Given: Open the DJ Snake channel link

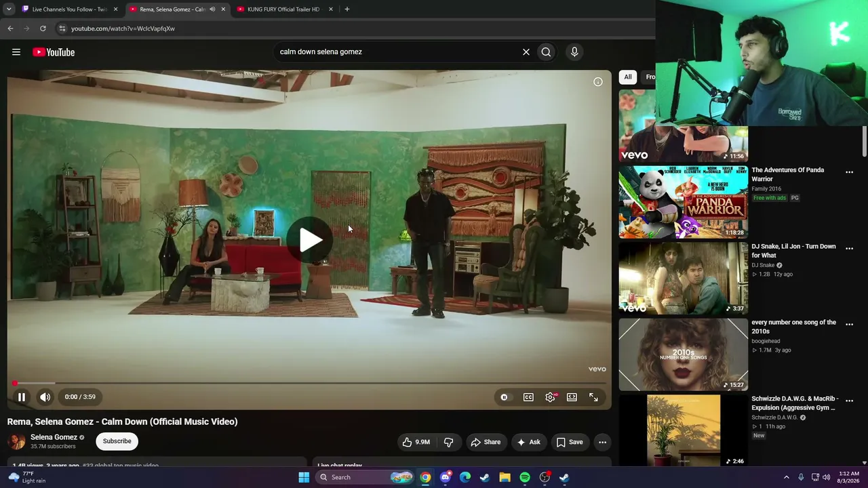Looking at the screenshot, I should (x=763, y=265).
